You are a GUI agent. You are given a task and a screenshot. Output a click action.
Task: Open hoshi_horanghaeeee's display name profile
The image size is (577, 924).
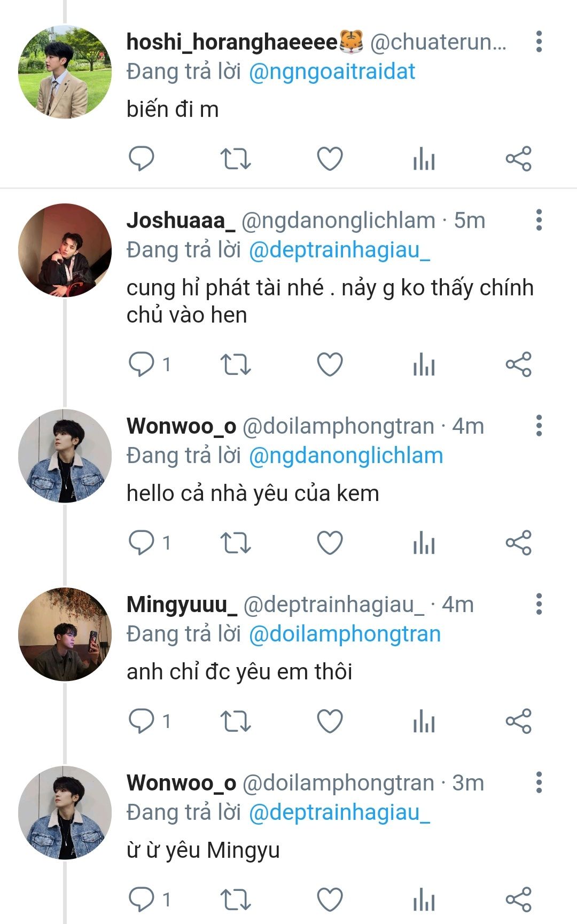(232, 42)
